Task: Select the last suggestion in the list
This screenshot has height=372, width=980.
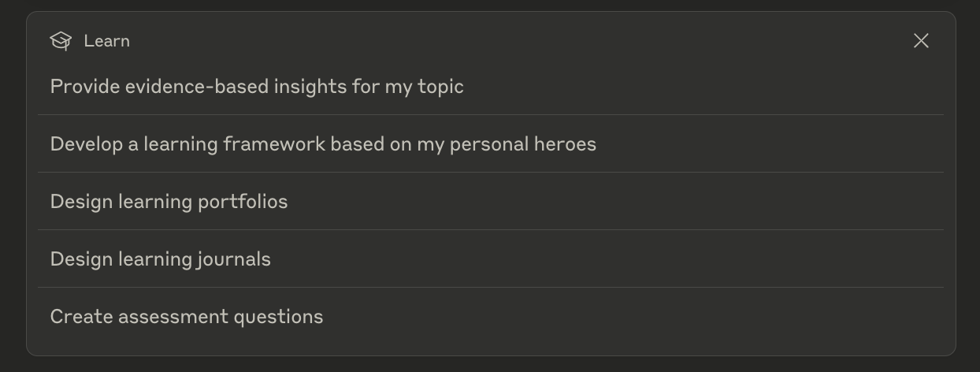Action: pos(490,317)
